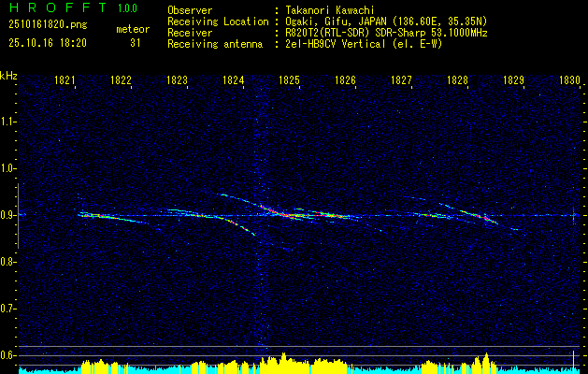Image resolution: width=588 pixels, height=374 pixels.
Task: Click the 1824 time marker
Action: click(233, 79)
